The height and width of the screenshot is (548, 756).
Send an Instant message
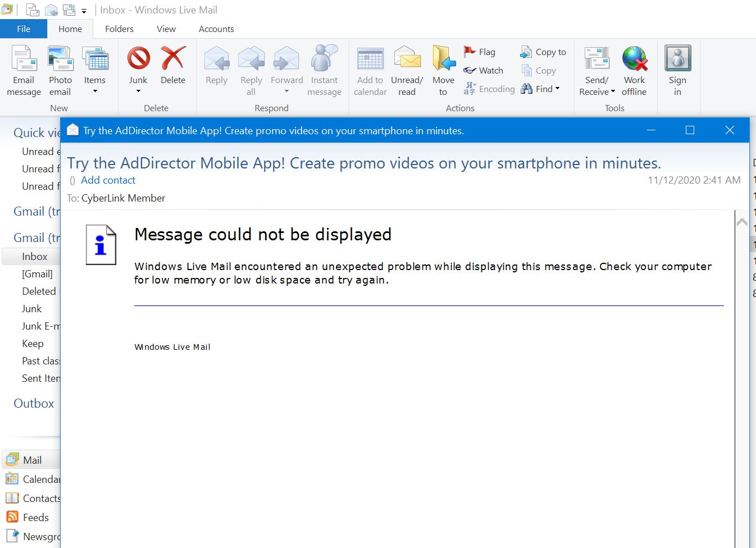coord(324,71)
